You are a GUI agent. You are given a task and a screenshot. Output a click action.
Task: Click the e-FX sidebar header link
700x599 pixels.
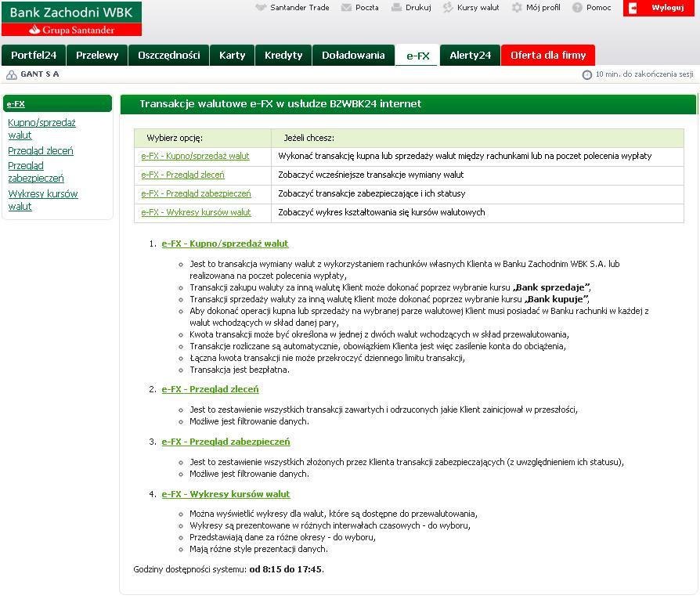click(16, 104)
